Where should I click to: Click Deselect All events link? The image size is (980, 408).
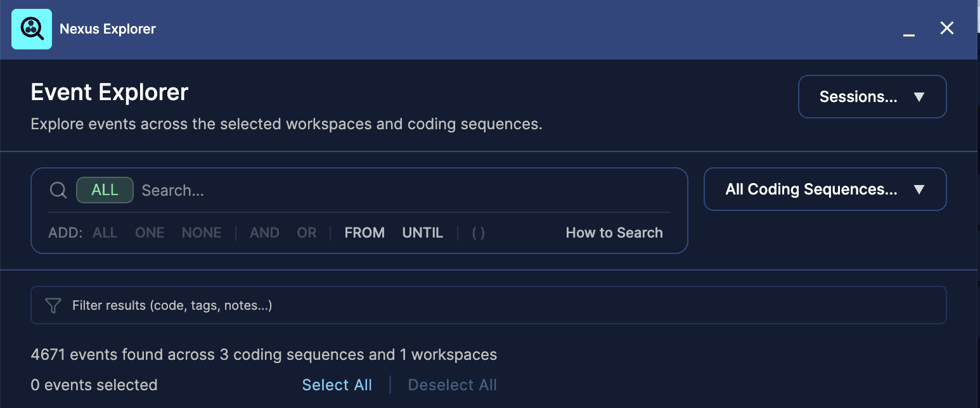pos(453,385)
